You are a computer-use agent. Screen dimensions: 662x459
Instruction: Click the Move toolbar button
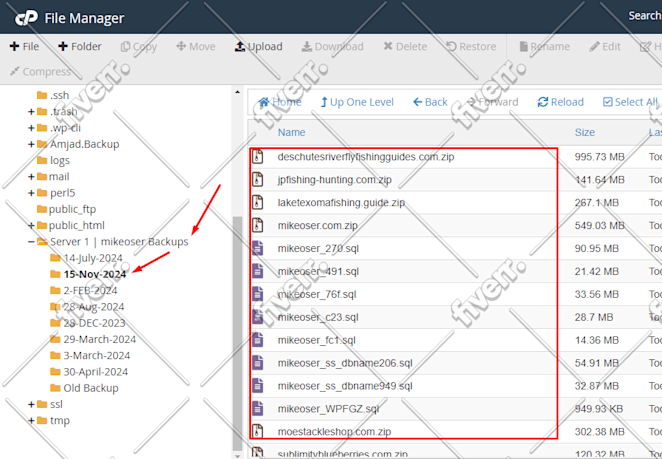click(196, 46)
